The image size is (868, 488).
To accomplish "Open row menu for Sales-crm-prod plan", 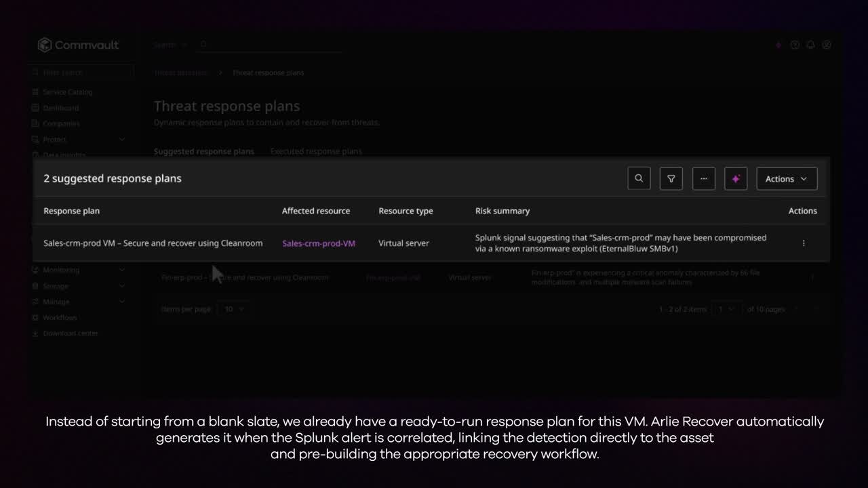I will click(x=804, y=243).
